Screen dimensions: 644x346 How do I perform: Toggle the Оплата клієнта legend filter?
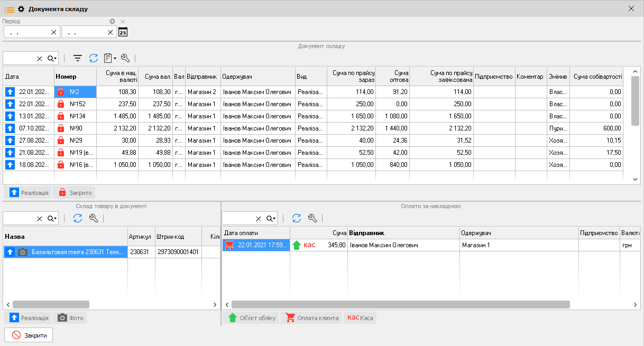coord(312,318)
